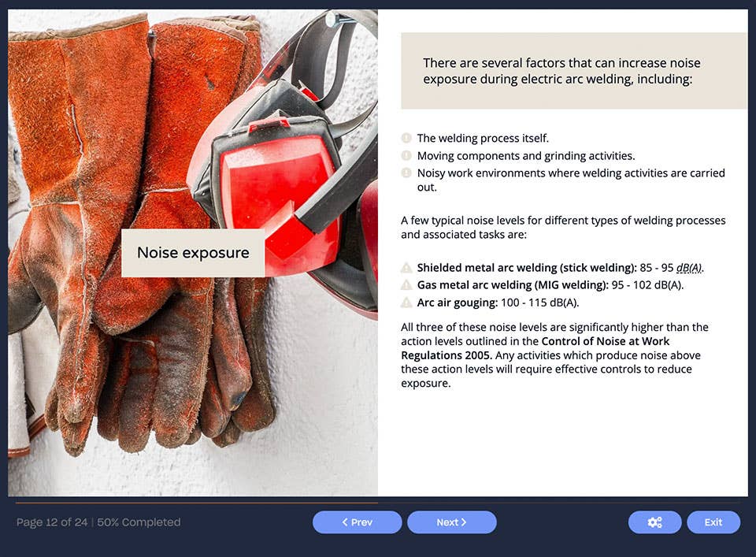Select the bullet icon next to 'Moving components and grinding activities'

(406, 155)
